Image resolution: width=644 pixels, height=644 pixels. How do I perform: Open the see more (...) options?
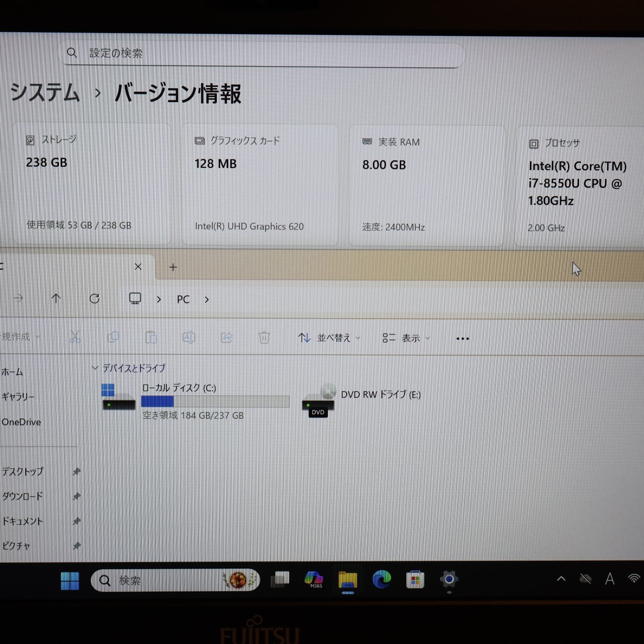coord(462,338)
